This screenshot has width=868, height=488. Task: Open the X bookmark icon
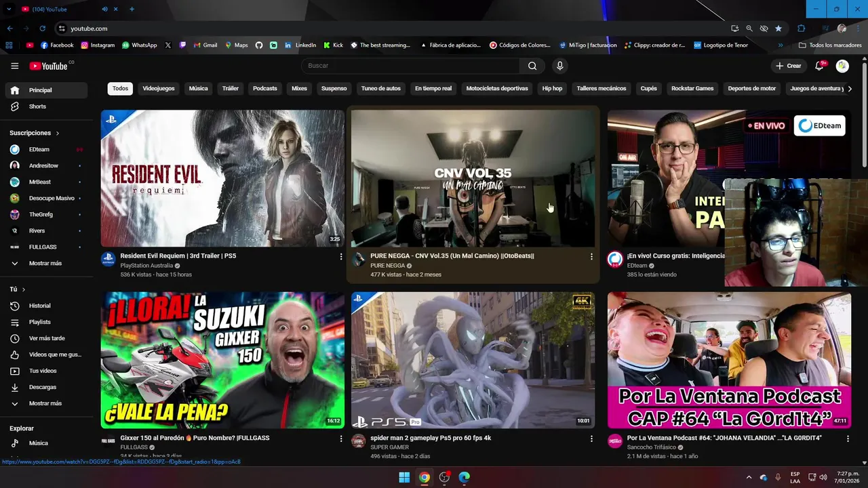coord(168,45)
